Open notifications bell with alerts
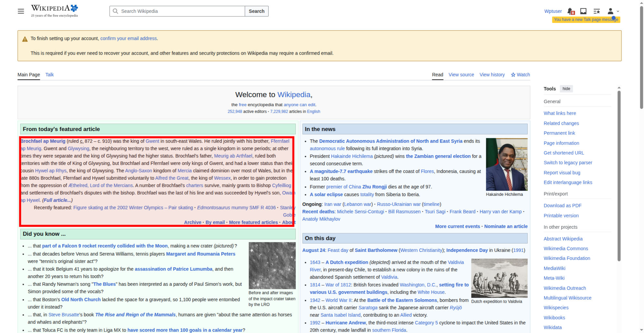 571,11
